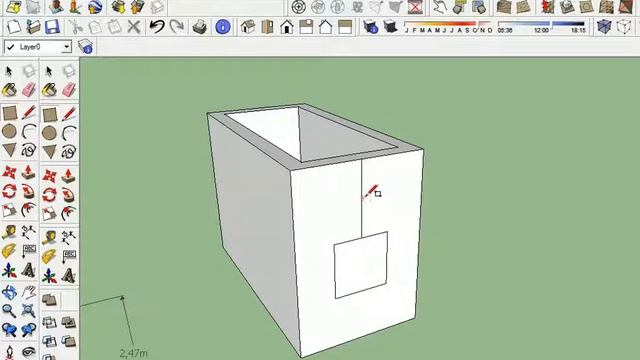Viewport: 640px width, 360px height.
Task: Select Paint Bucket in leftmost tool palette
Action: (9, 90)
